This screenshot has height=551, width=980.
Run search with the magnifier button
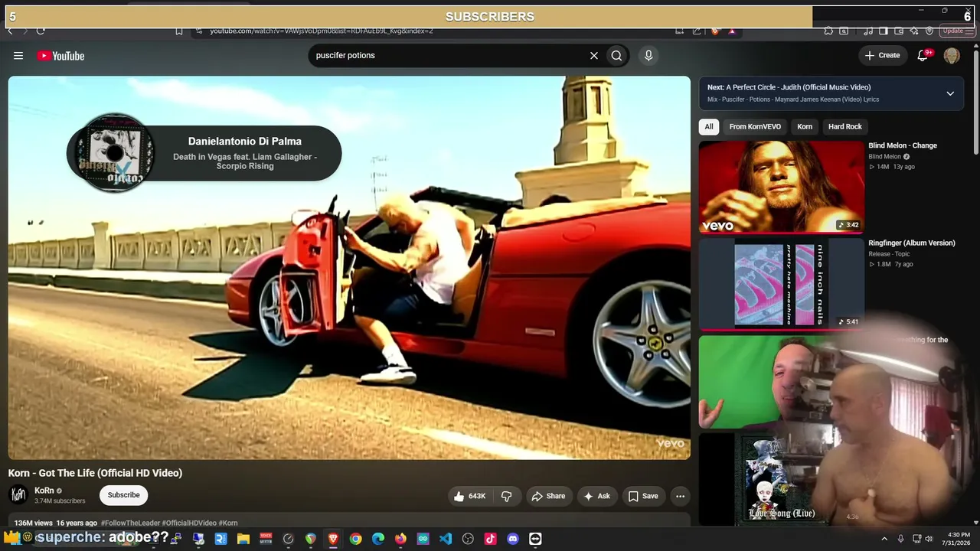point(616,55)
